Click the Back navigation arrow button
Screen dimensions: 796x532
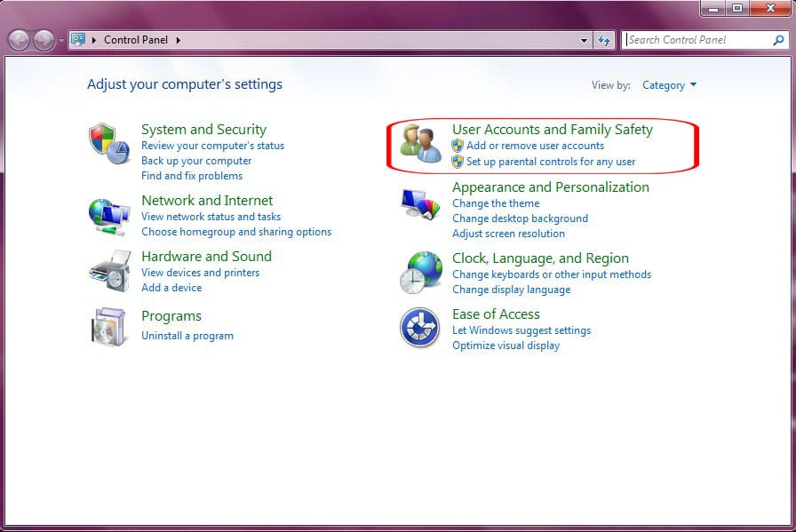[20, 40]
